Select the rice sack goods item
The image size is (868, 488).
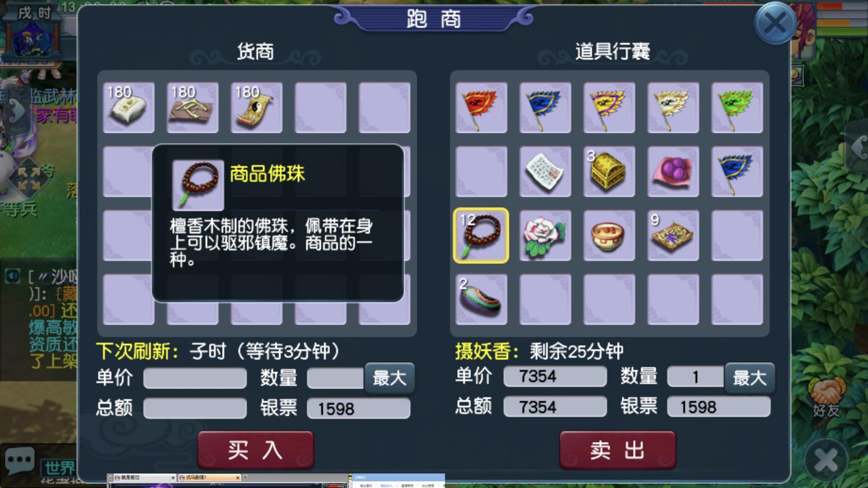[x=128, y=107]
